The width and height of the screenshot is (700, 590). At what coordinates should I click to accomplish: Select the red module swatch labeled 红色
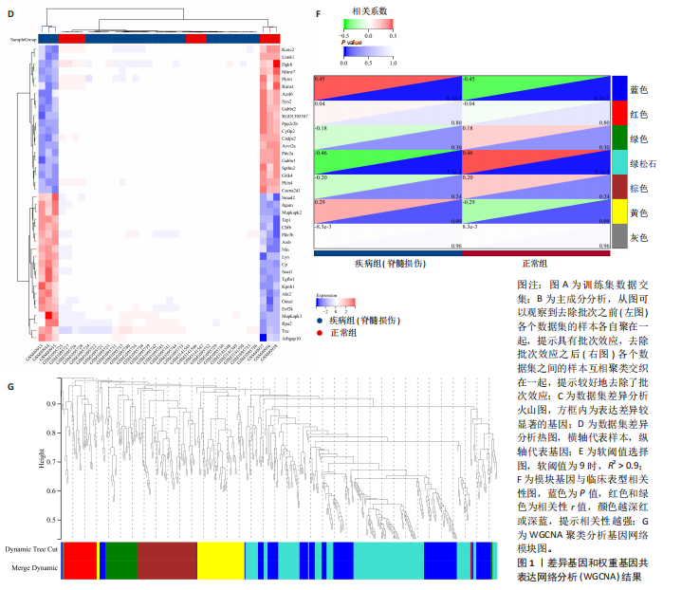coord(619,114)
